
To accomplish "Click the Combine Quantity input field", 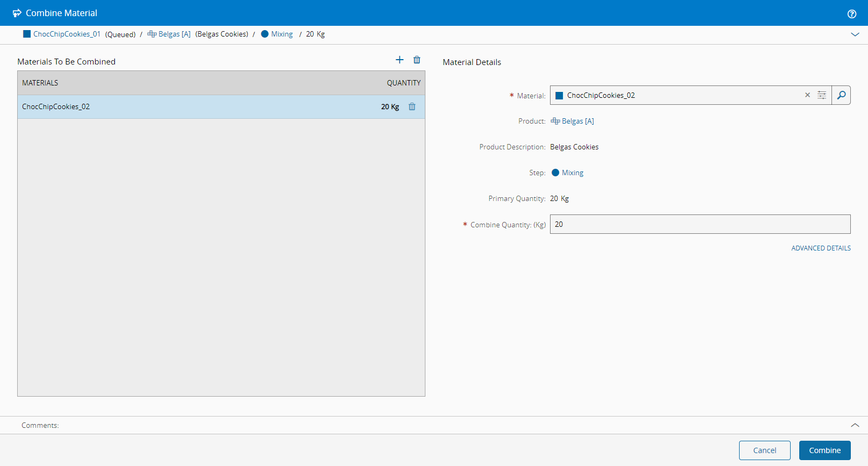I will point(700,224).
